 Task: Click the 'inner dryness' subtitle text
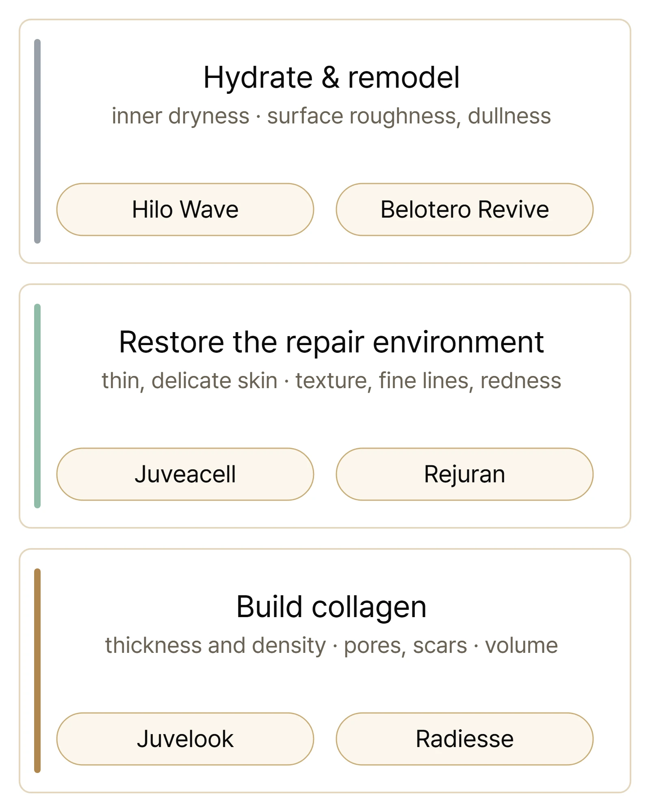(x=180, y=116)
